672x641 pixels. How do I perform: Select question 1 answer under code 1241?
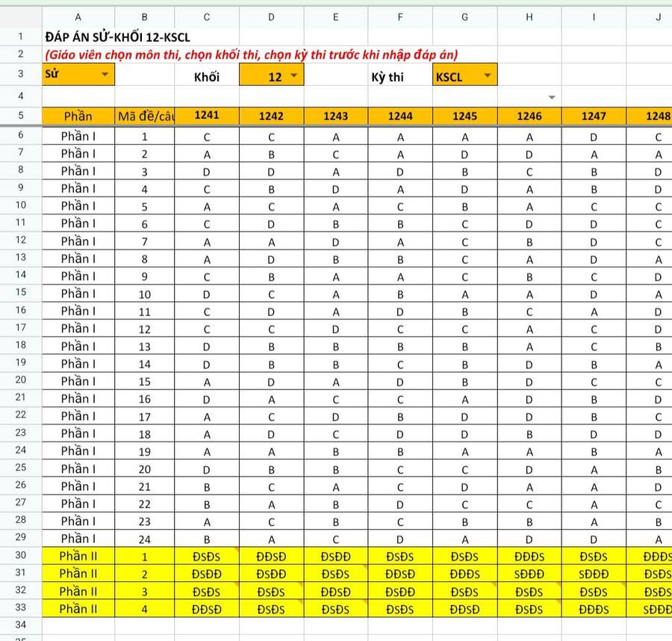(x=207, y=137)
